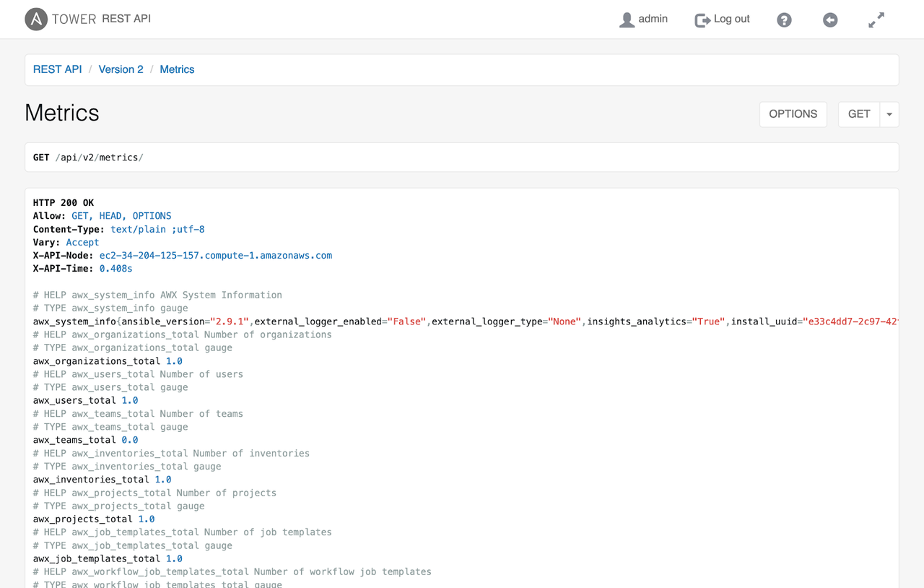The width and height of the screenshot is (924, 588).
Task: Click the awx_users_total value 1.0
Action: click(x=130, y=400)
